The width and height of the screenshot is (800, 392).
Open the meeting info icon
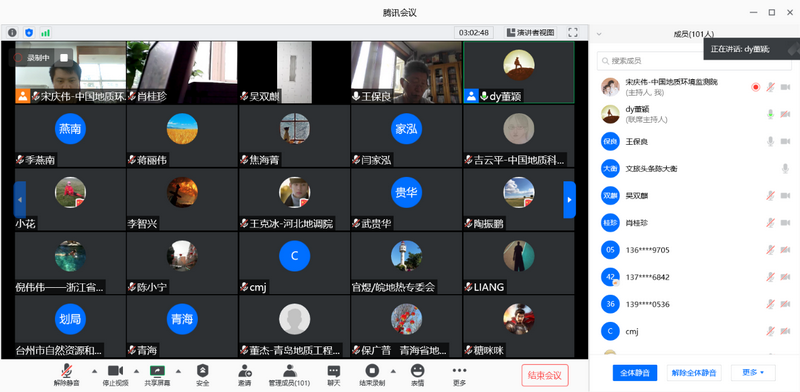point(12,33)
